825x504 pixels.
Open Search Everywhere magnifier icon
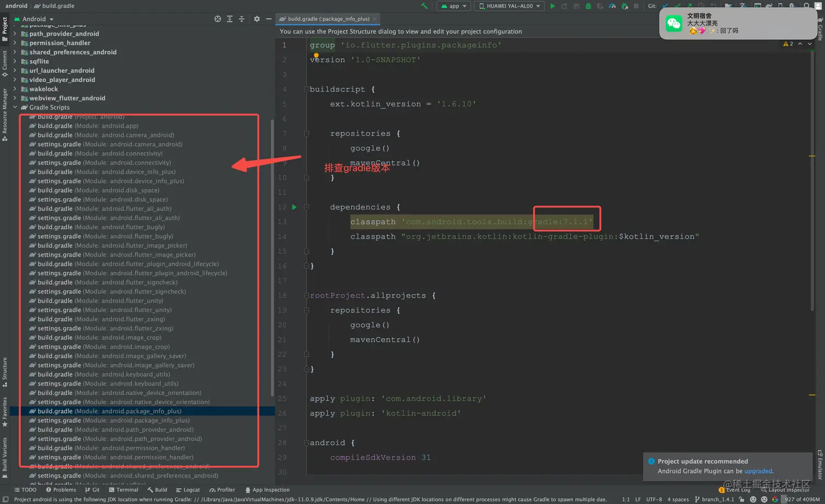tap(805, 6)
